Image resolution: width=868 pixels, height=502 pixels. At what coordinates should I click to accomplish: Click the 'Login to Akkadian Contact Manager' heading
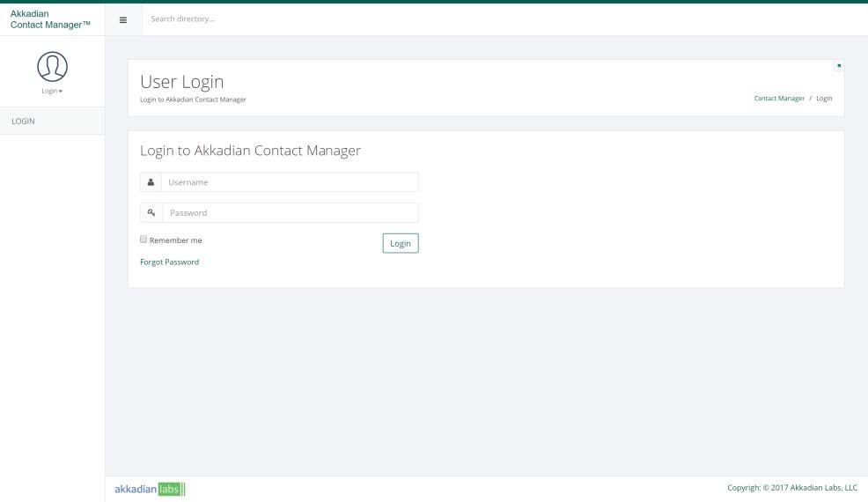tap(250, 151)
